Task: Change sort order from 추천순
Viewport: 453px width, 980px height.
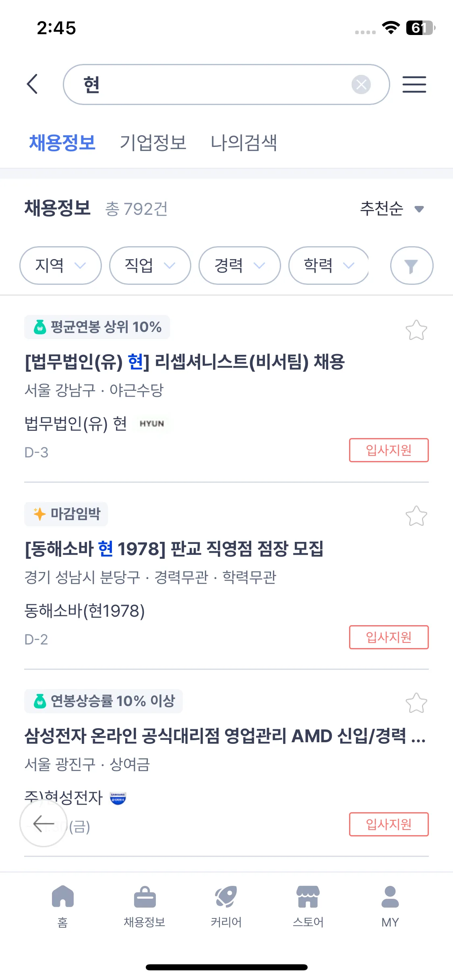Action: point(391,208)
